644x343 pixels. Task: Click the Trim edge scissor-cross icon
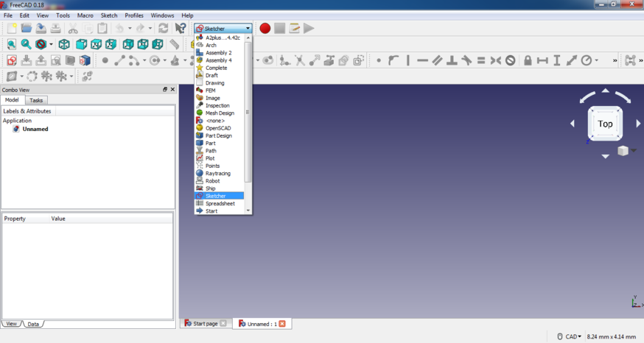coord(300,60)
